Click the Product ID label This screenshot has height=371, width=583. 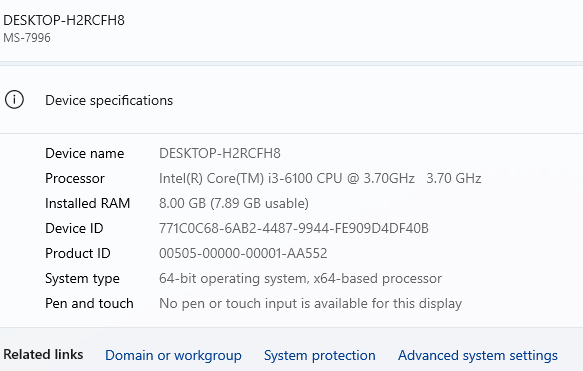(x=78, y=253)
